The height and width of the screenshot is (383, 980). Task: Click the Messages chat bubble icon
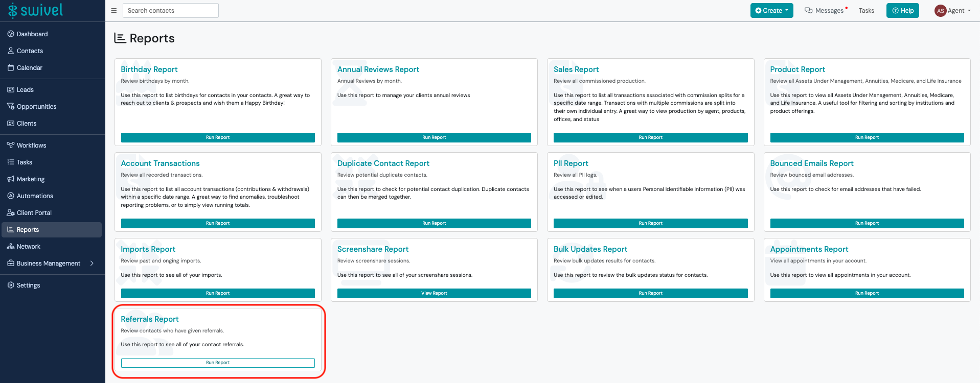[x=808, y=11]
